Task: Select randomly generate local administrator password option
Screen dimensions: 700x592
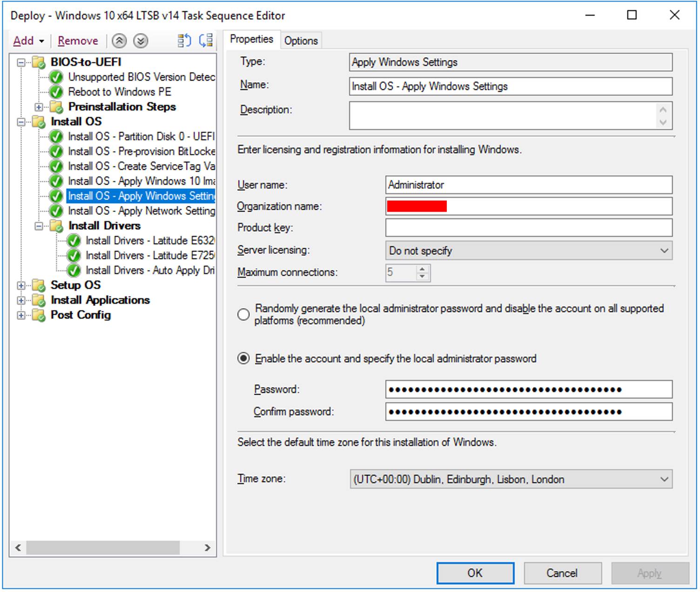Action: tap(243, 314)
